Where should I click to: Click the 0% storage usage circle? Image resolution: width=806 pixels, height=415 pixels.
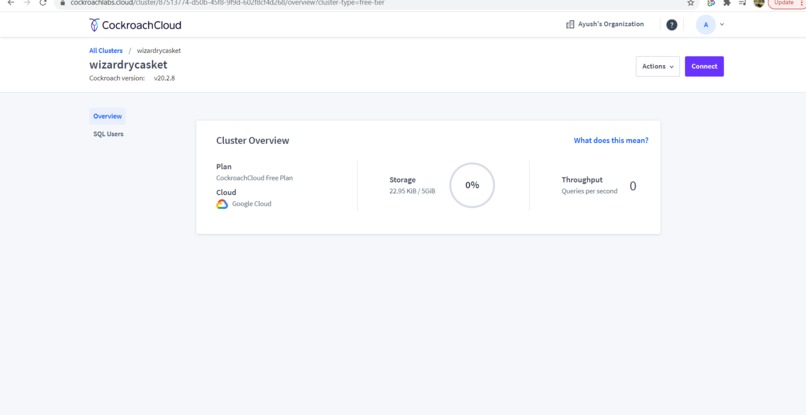pyautogui.click(x=472, y=185)
